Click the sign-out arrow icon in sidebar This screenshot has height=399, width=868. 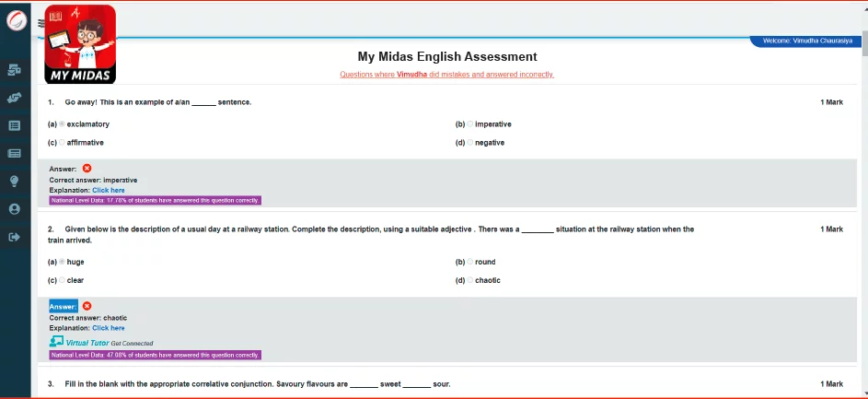[14, 237]
